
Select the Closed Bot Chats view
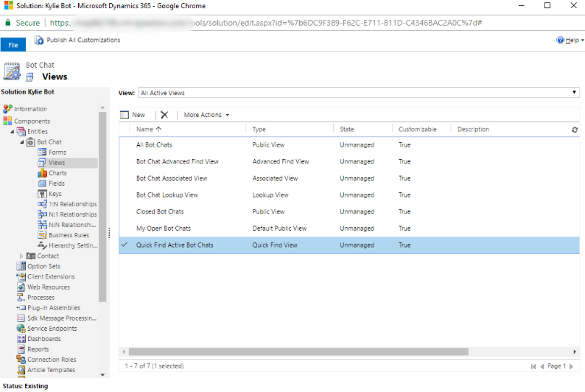(x=348, y=211)
